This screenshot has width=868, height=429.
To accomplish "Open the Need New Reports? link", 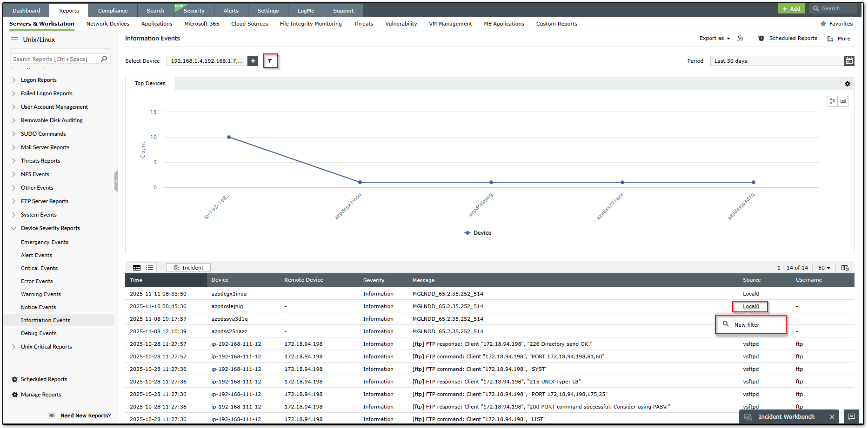I will point(86,416).
